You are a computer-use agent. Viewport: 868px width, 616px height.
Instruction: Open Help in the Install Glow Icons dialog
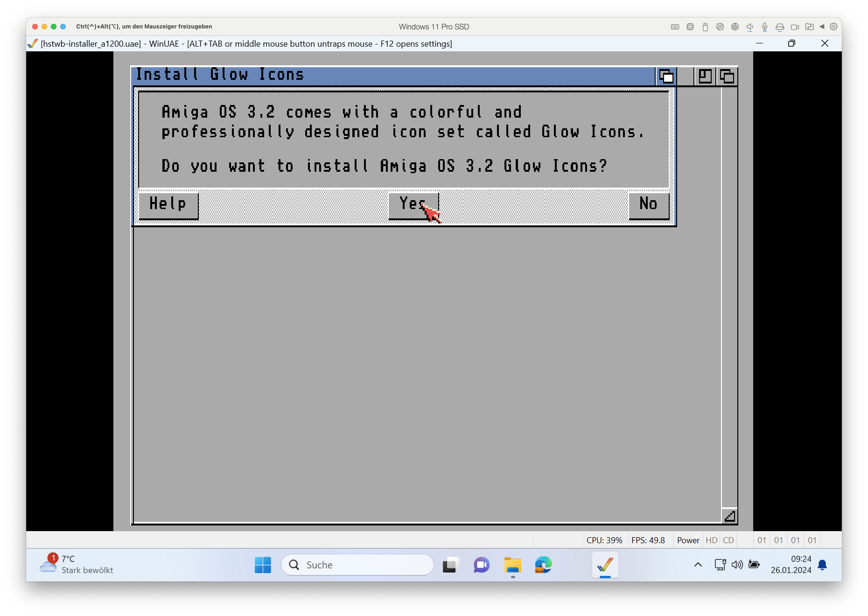[x=168, y=205]
